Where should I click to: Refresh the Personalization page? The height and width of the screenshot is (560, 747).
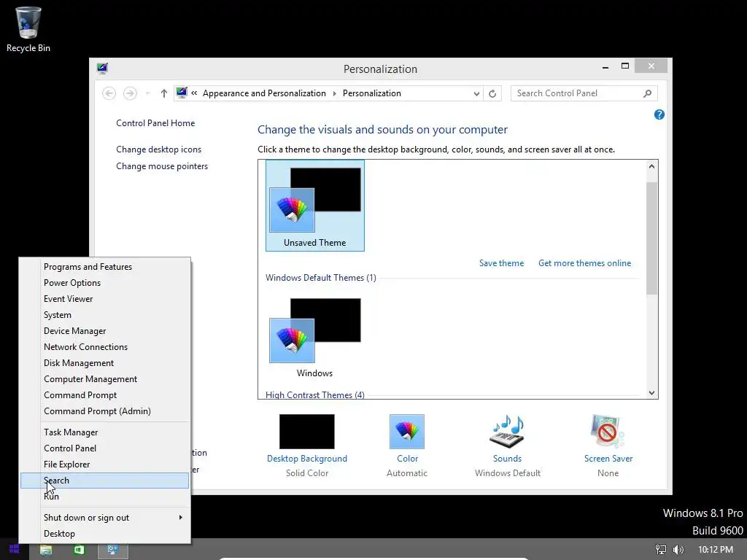(x=492, y=93)
